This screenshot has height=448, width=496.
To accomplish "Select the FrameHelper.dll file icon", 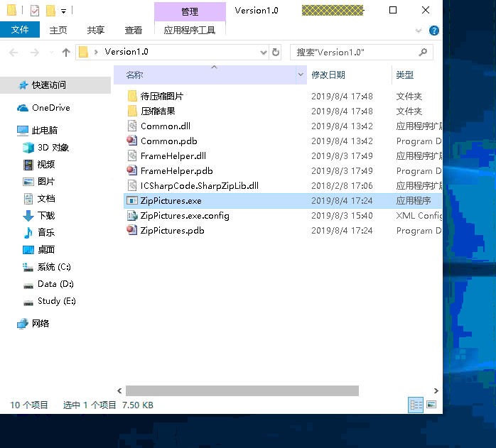I will click(132, 155).
